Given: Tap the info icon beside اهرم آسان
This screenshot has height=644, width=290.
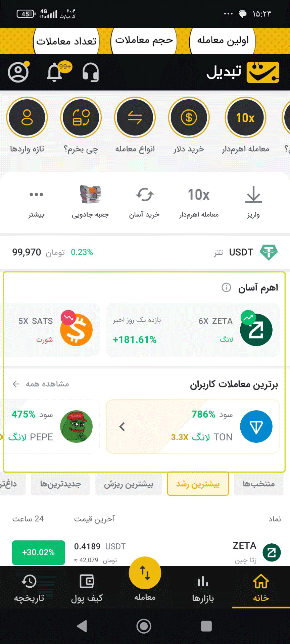Looking at the screenshot, I should [x=226, y=287].
